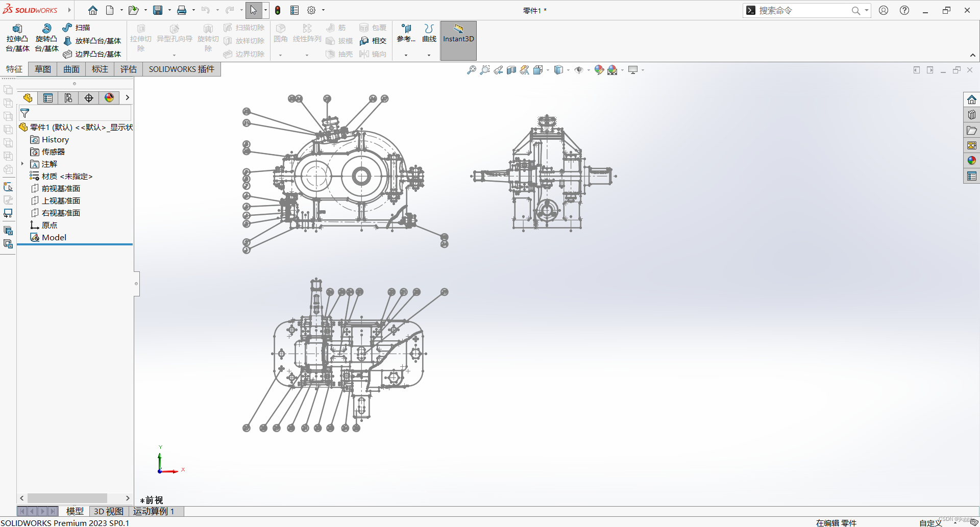980x527 pixels.
Task: Select 右视基准面 plane in tree
Action: 55,213
